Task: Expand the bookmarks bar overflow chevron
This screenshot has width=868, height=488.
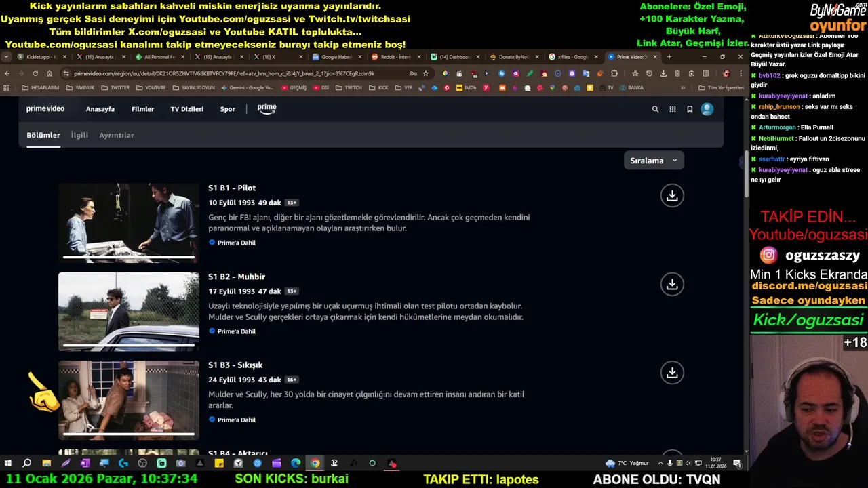Action: pyautogui.click(x=683, y=87)
